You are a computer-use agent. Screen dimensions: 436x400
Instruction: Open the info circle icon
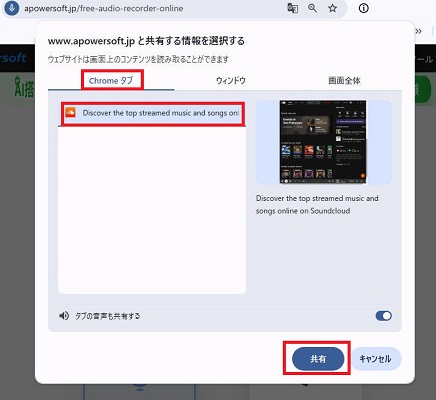point(363,8)
